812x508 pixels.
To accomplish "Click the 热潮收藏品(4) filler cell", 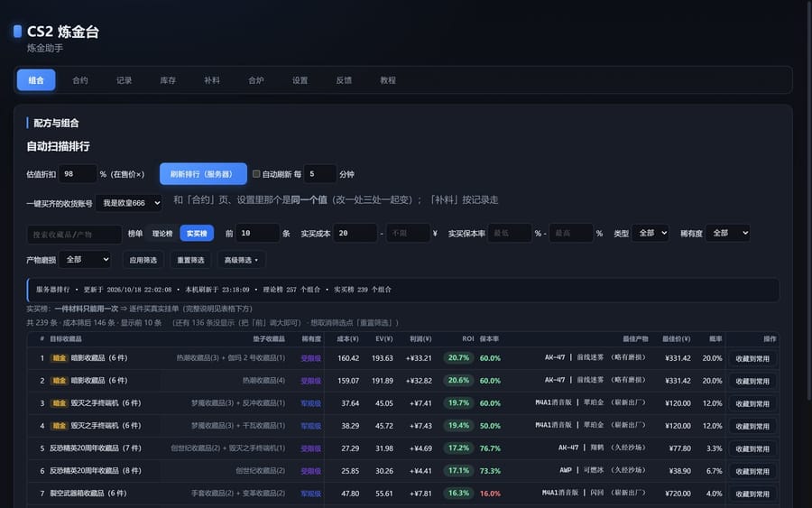I will (263, 380).
